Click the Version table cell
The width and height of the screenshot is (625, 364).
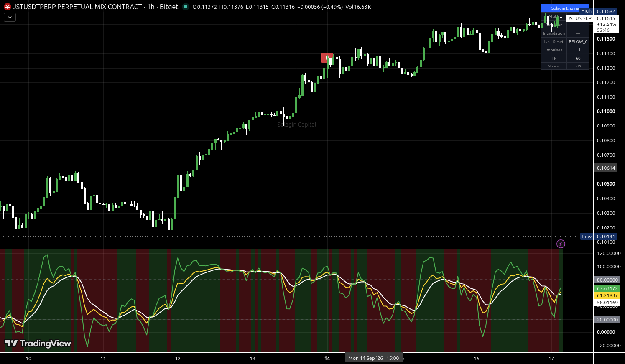[x=554, y=66]
